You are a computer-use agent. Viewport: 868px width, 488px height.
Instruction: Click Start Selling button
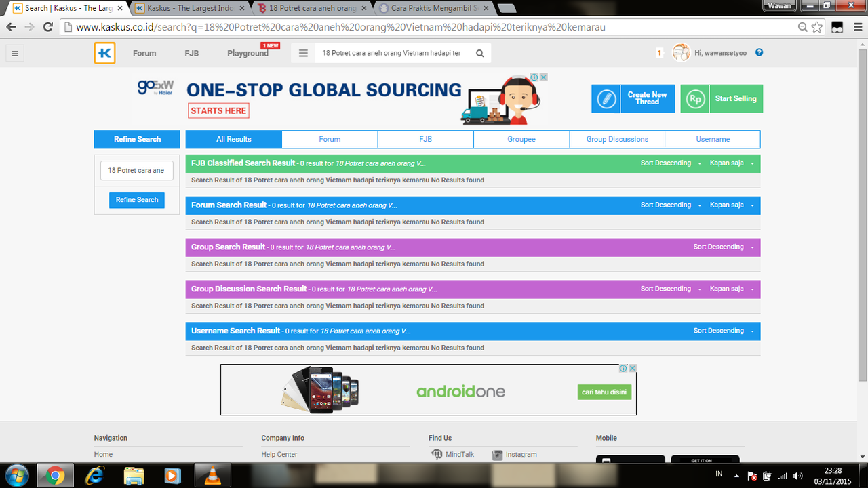pos(722,99)
